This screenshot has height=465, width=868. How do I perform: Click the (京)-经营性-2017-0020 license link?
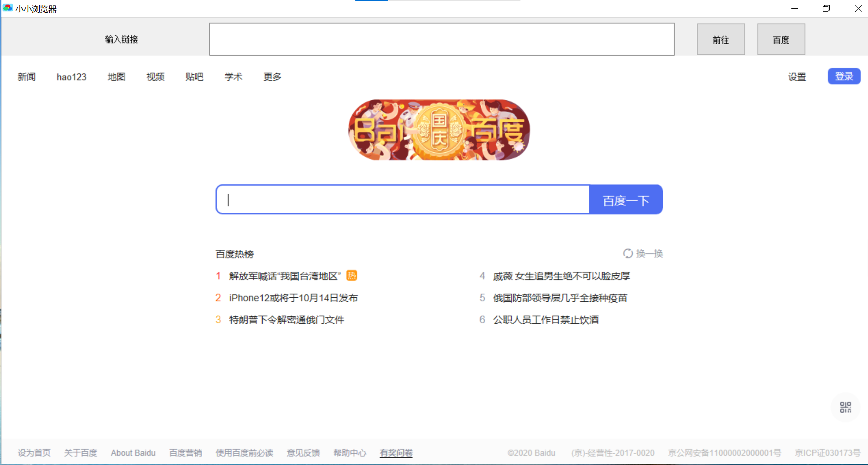[613, 453]
